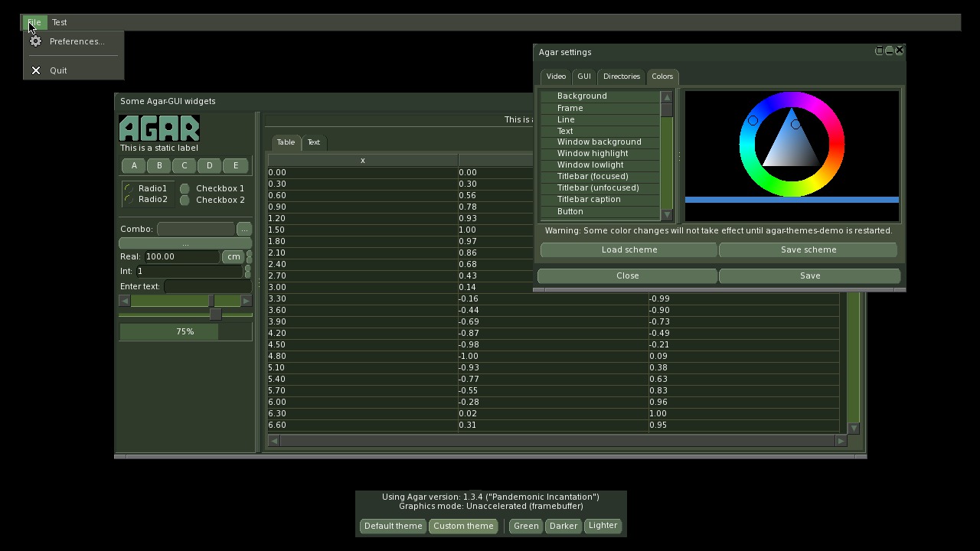Maximize the Agar settings window

click(x=880, y=51)
